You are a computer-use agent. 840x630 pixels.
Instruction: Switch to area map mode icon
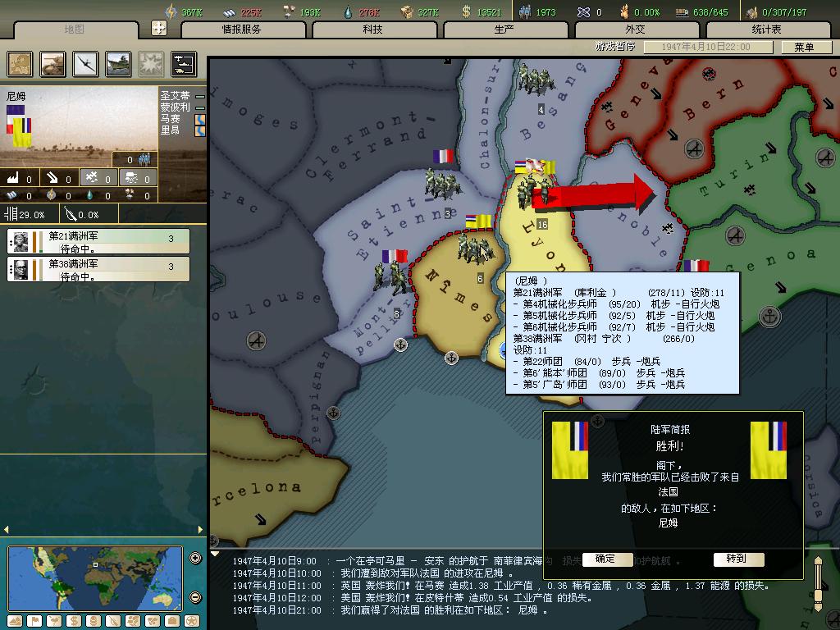153,621
